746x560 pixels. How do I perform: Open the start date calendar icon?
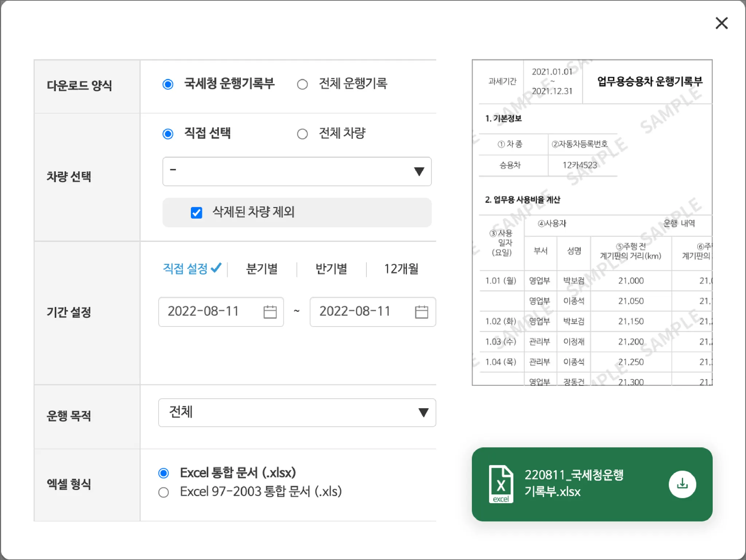tap(270, 312)
